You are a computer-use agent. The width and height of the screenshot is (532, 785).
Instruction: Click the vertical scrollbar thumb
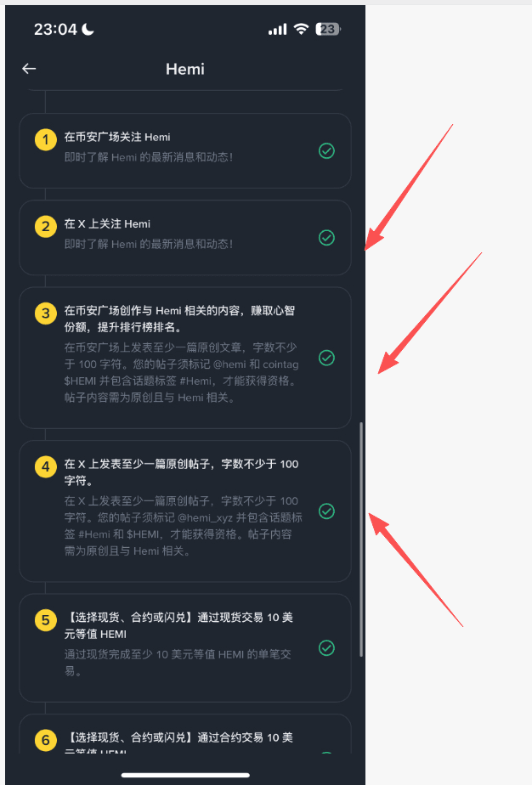[360, 539]
